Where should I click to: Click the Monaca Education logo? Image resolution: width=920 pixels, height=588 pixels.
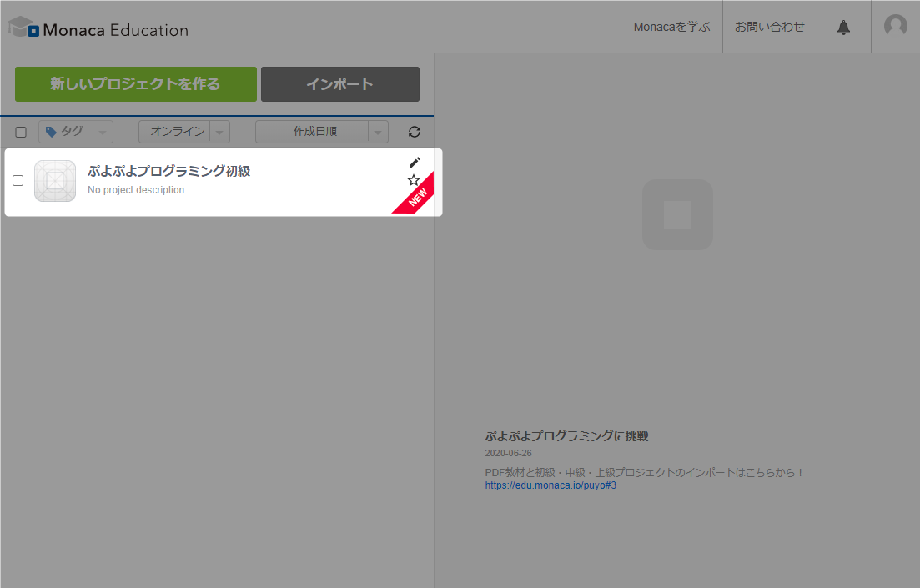point(98,28)
